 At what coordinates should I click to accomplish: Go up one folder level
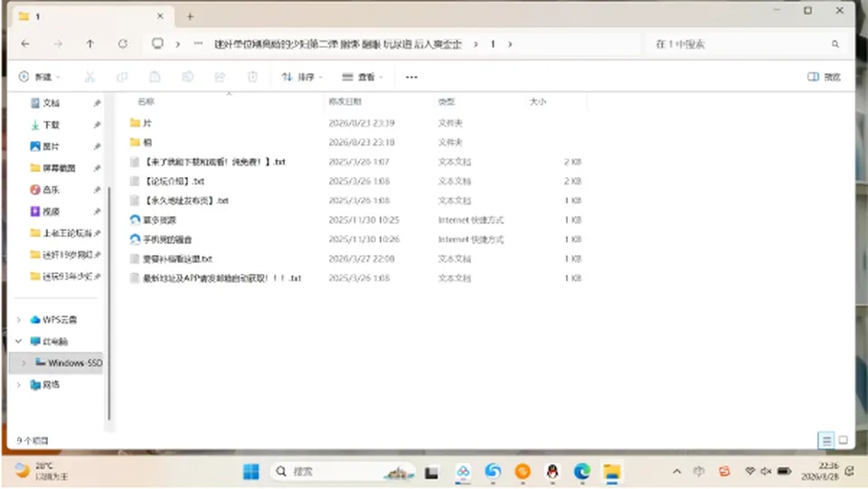tap(90, 43)
